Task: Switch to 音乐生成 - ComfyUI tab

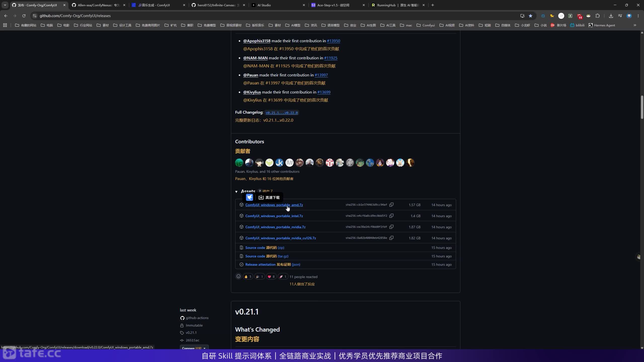Action: tap(158, 5)
